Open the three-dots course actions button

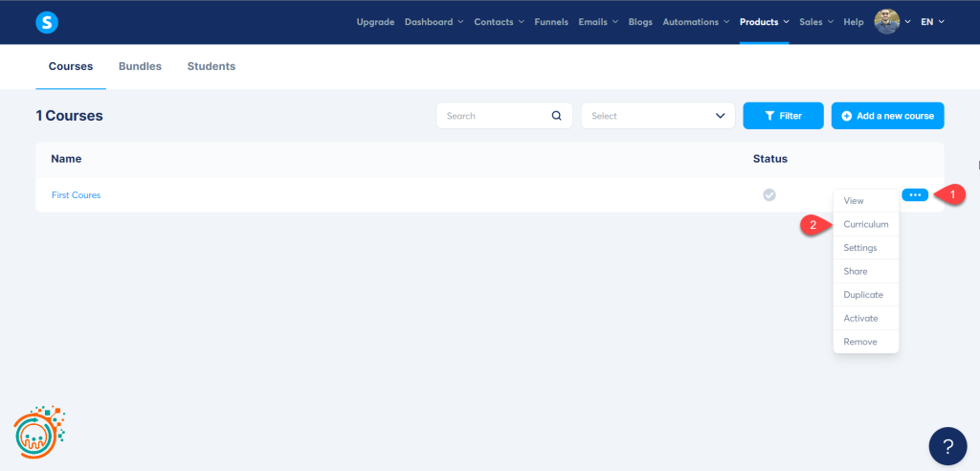tap(914, 195)
